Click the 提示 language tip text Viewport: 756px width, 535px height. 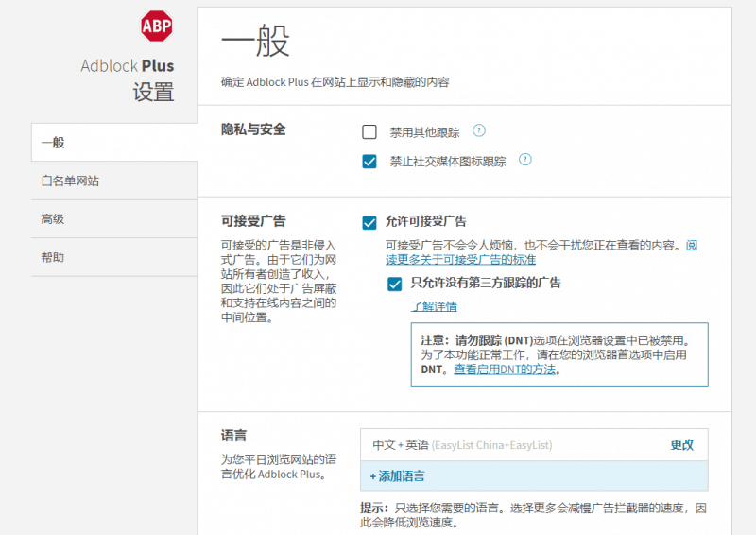pyautogui.click(x=533, y=515)
